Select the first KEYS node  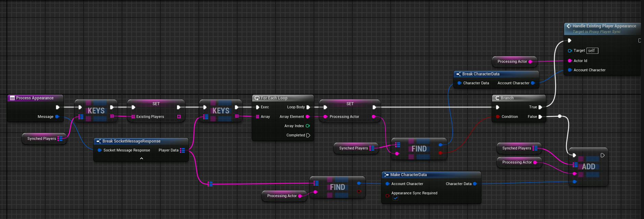point(96,111)
